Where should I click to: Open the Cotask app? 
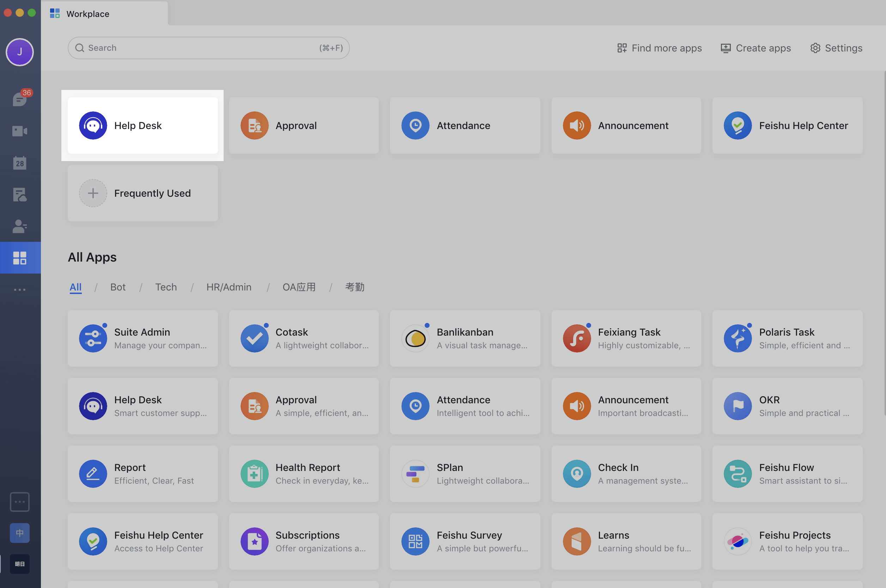tap(304, 338)
